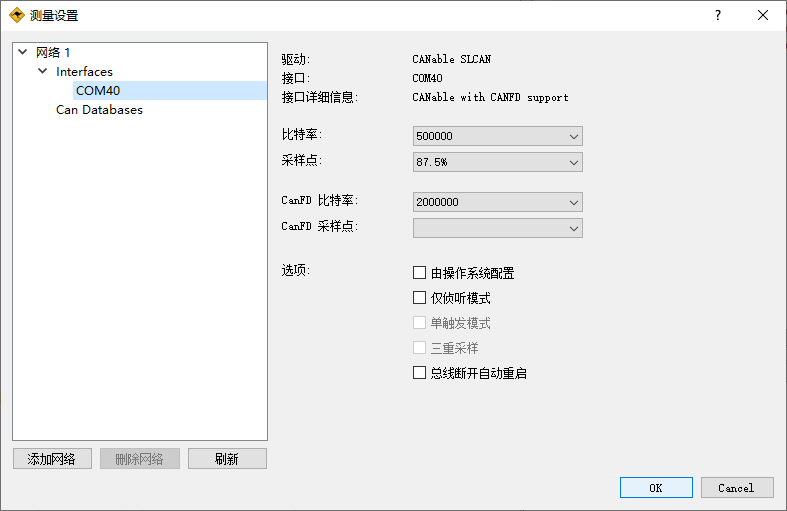Collapse the Interfaces tree node
The height and width of the screenshot is (511, 787).
(x=42, y=72)
